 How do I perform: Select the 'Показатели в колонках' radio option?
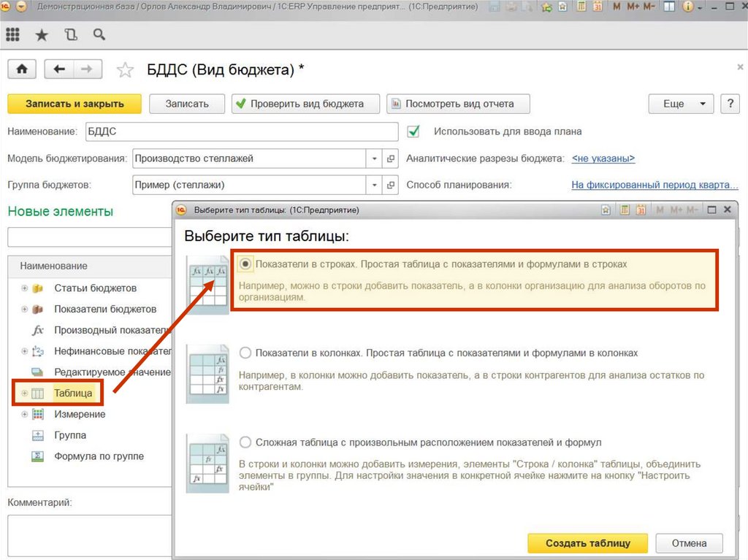pyautogui.click(x=245, y=353)
